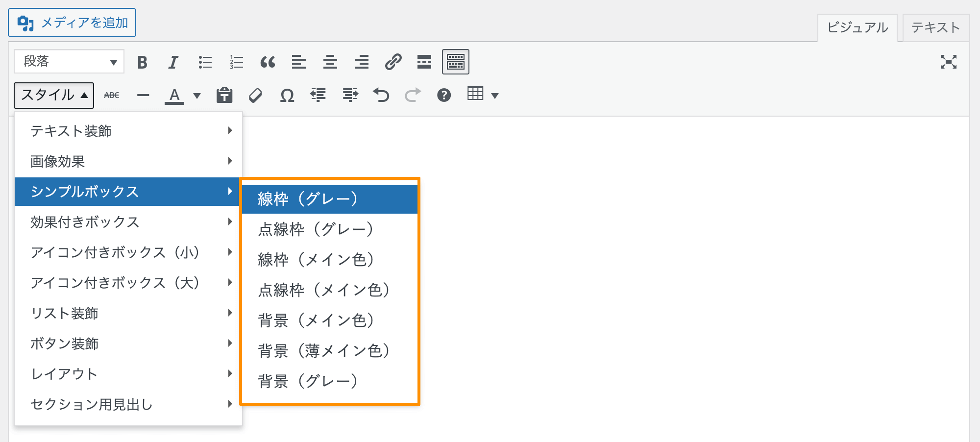The width and height of the screenshot is (980, 442).
Task: Click the メディアを追加 button
Action: (x=72, y=23)
